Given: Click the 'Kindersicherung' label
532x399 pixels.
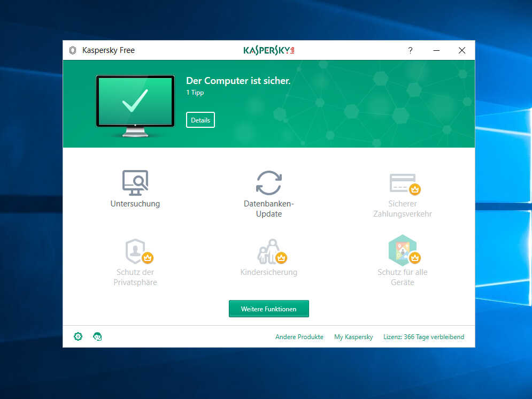Looking at the screenshot, I should pyautogui.click(x=269, y=272).
